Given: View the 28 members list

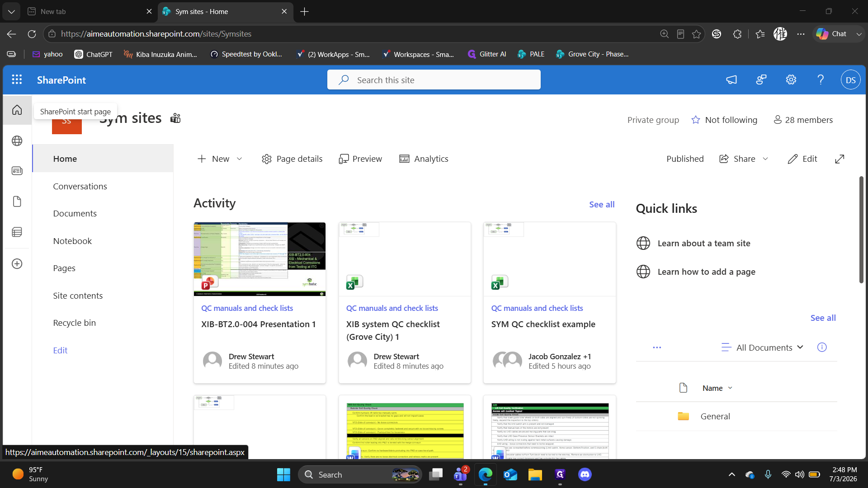Looking at the screenshot, I should pos(803,120).
